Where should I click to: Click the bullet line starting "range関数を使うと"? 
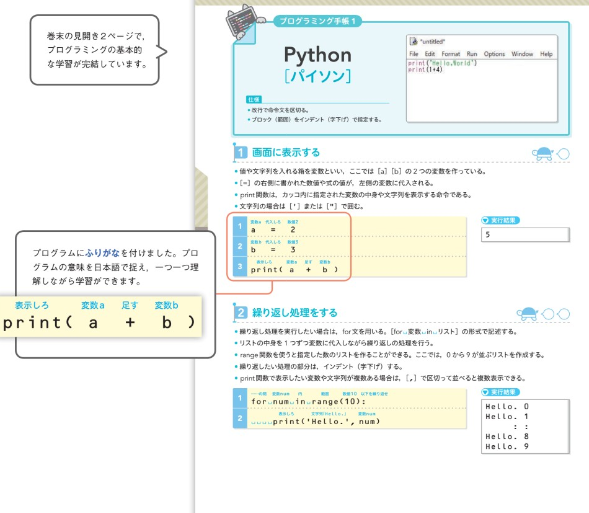[x=391, y=355]
